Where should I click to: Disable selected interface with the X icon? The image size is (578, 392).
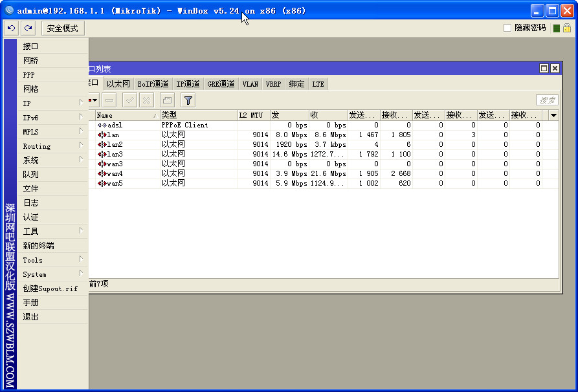pos(145,100)
